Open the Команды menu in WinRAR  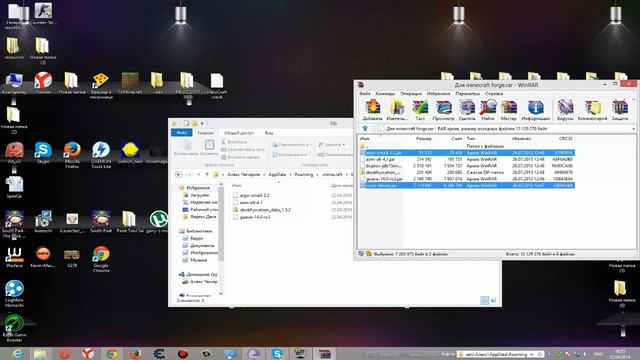385,93
